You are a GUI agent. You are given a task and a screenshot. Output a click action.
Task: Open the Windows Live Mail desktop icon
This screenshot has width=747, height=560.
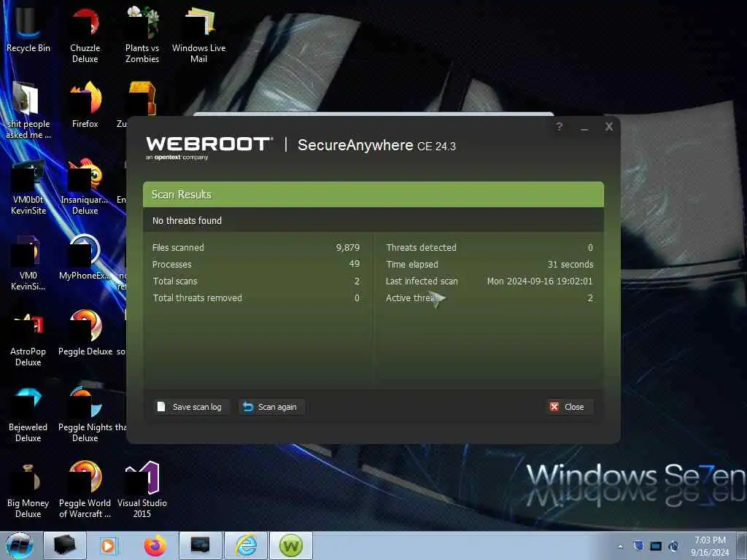[198, 35]
